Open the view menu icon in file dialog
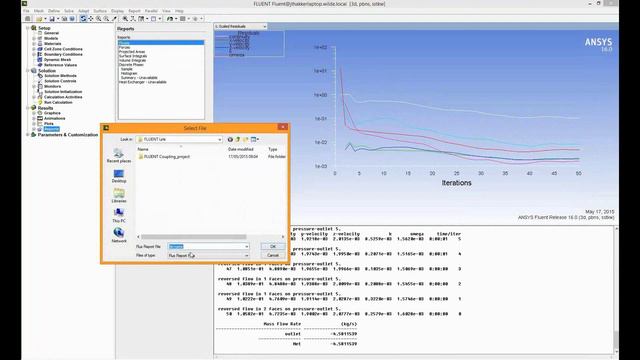Viewport: 640px width, 360px height. tap(255, 140)
